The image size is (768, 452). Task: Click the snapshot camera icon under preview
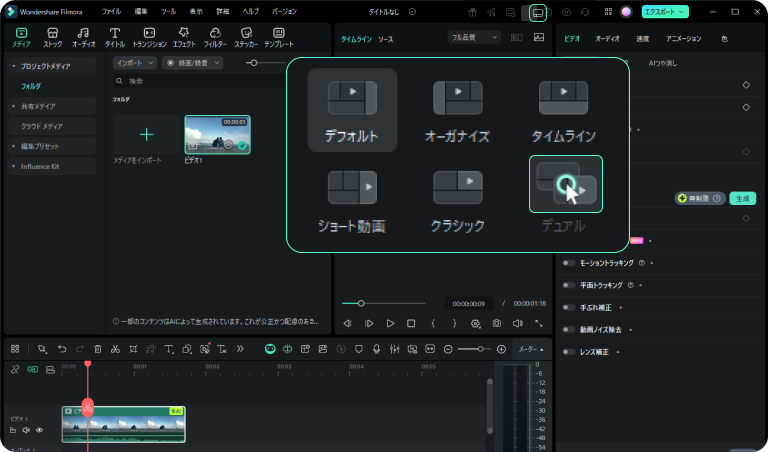tap(496, 324)
